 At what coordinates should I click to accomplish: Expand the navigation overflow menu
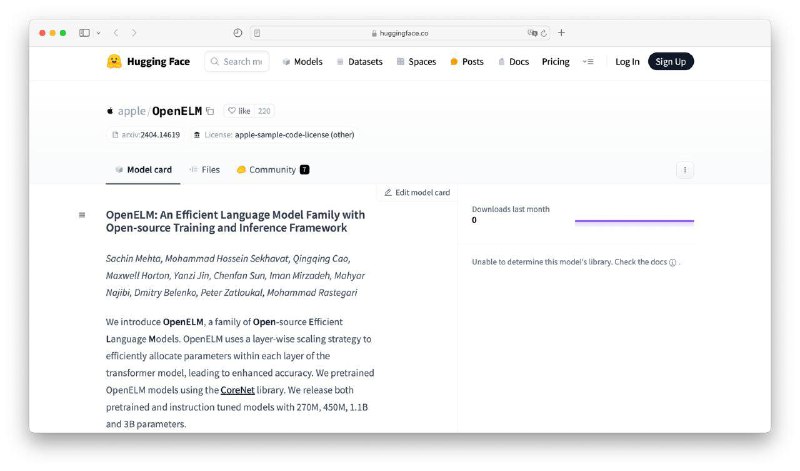pyautogui.click(x=588, y=62)
